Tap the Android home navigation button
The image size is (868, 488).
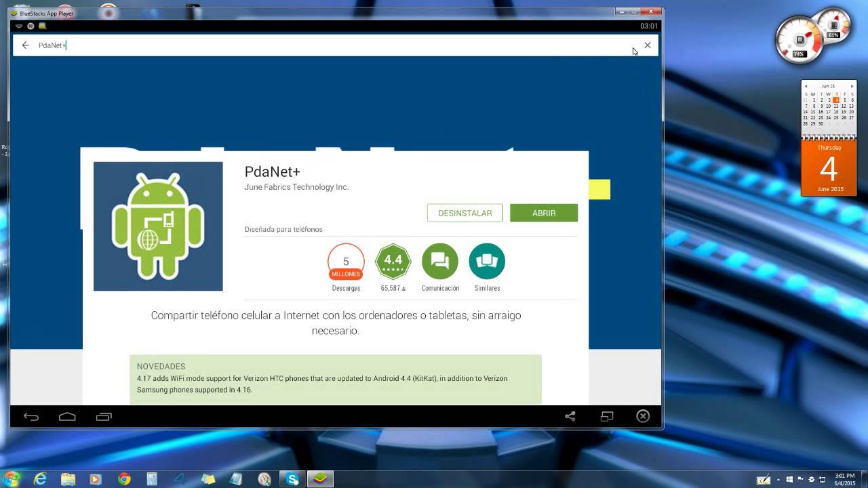click(x=67, y=417)
